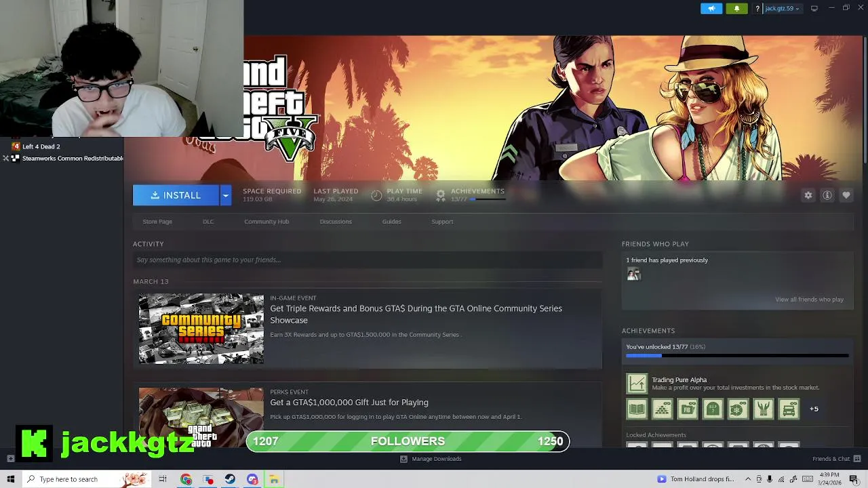The height and width of the screenshot is (488, 868).
Task: Open 'Get Triple Rewards and Bonus GTA$' event title
Action: coord(416,314)
